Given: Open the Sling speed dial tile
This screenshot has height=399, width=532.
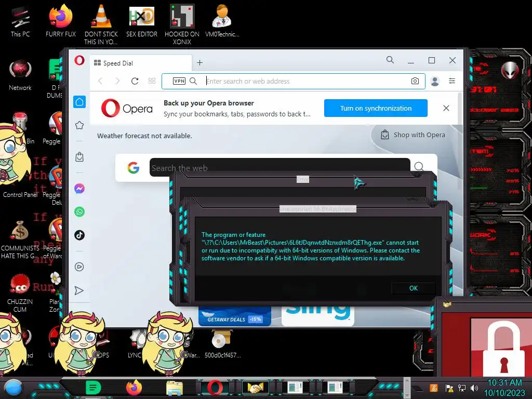Looking at the screenshot, I should (318, 316).
